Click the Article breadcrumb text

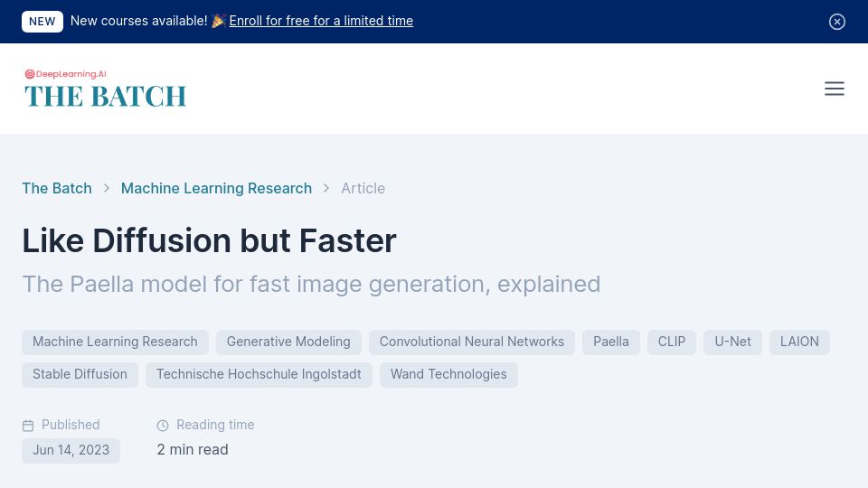pos(363,188)
